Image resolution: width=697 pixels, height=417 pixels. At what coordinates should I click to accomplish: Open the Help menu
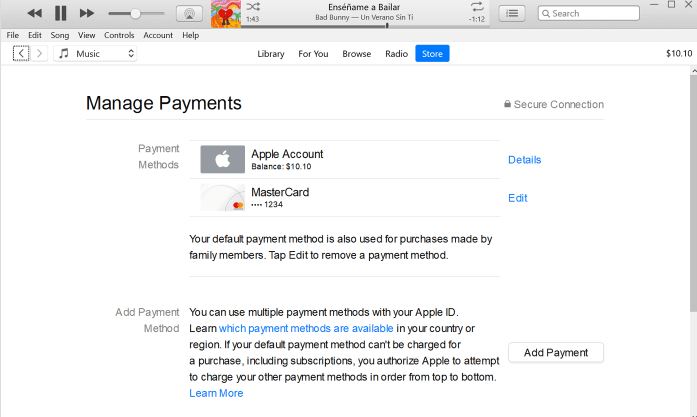coord(190,35)
